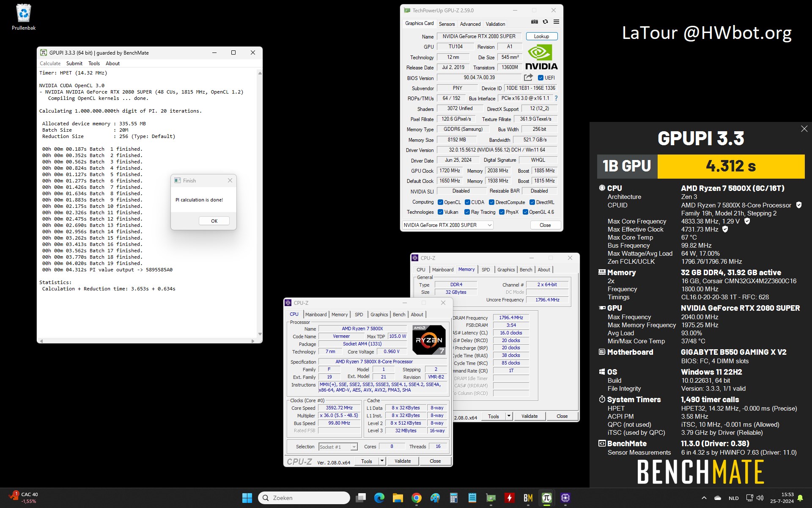The image size is (812, 508).
Task: Open clock and date 15:53 in taskbar
Action: (x=782, y=498)
